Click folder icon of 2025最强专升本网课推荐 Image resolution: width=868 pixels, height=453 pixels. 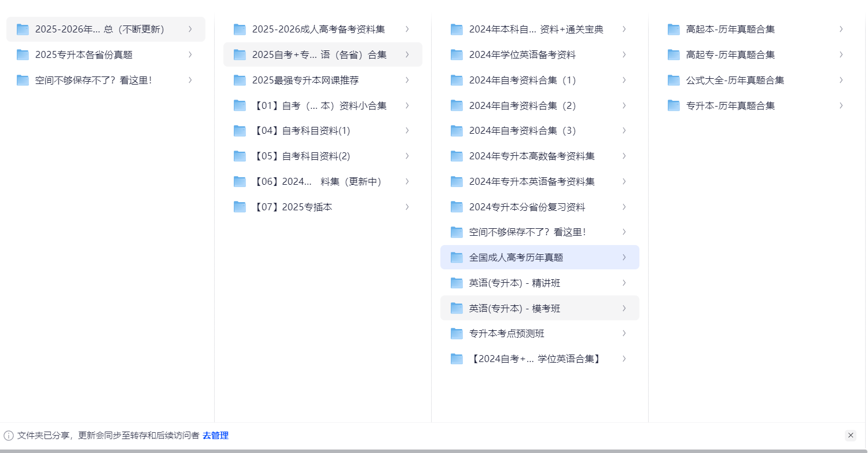(x=240, y=80)
